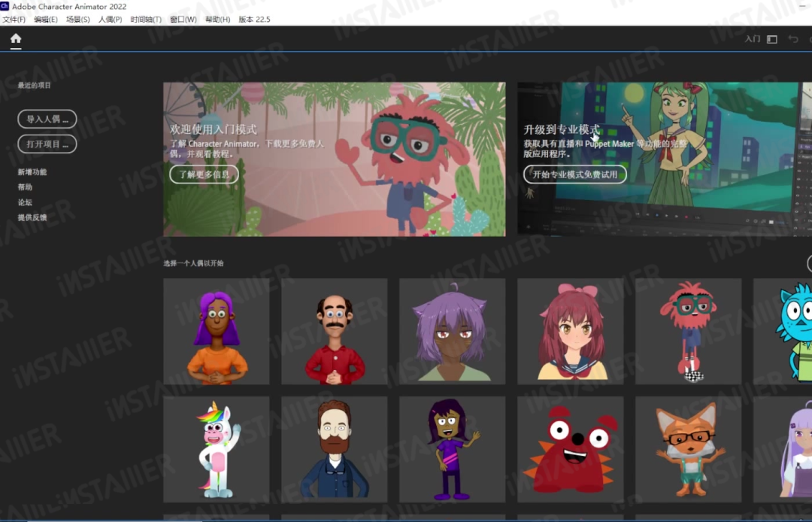Open the 文件(F) menu
The width and height of the screenshot is (812, 522).
tap(14, 19)
